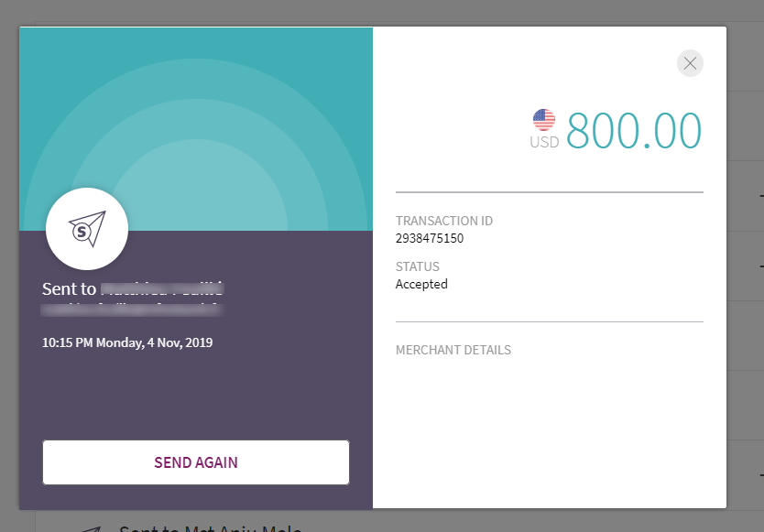Select the transaction ID number 2938475150
Image resolution: width=764 pixels, height=532 pixels.
pos(430,239)
